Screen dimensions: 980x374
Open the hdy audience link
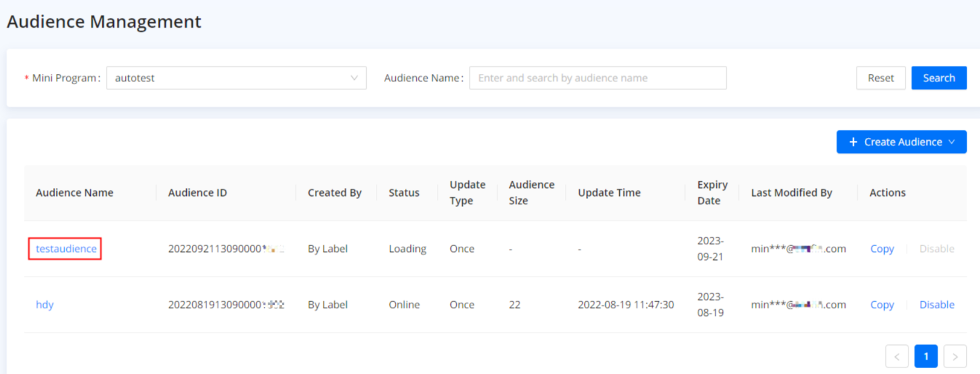[45, 305]
